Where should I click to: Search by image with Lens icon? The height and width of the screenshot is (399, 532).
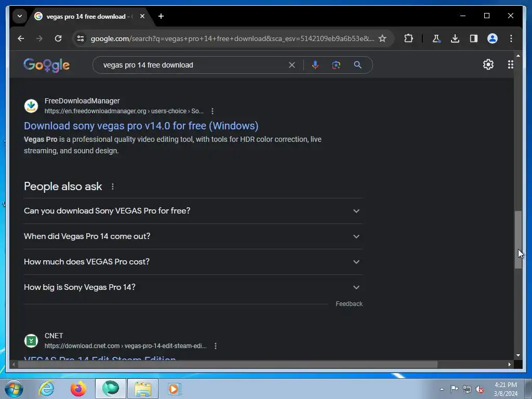point(336,65)
